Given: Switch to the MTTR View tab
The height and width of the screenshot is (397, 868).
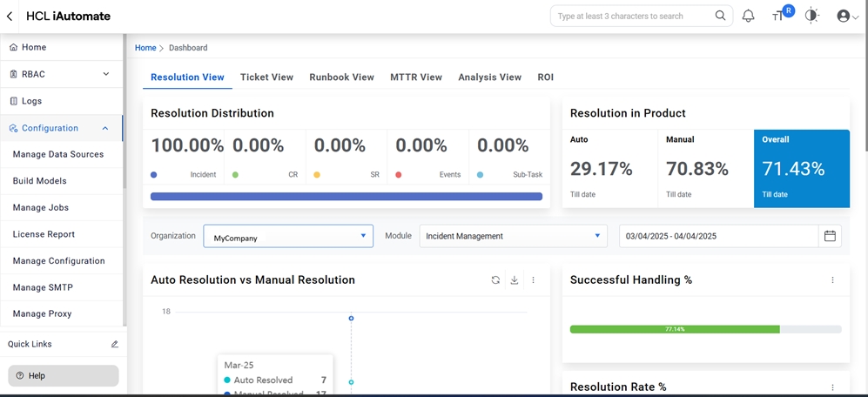Looking at the screenshot, I should pos(416,77).
